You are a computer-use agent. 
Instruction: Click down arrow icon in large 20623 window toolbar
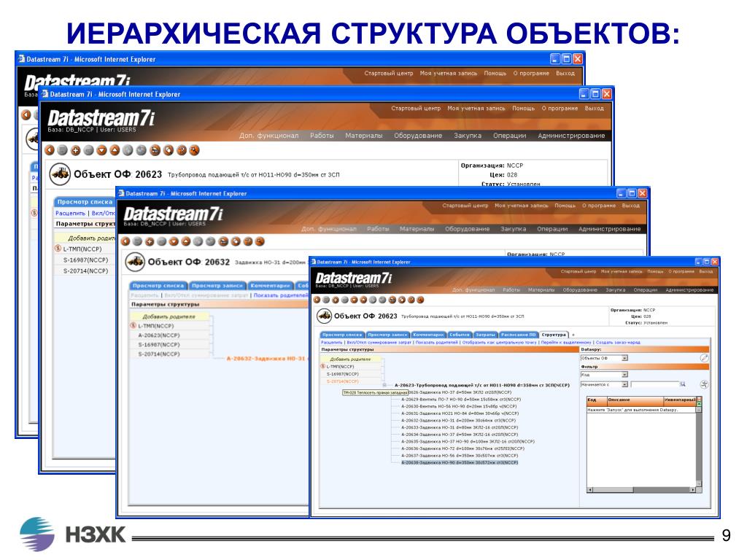pos(101,150)
